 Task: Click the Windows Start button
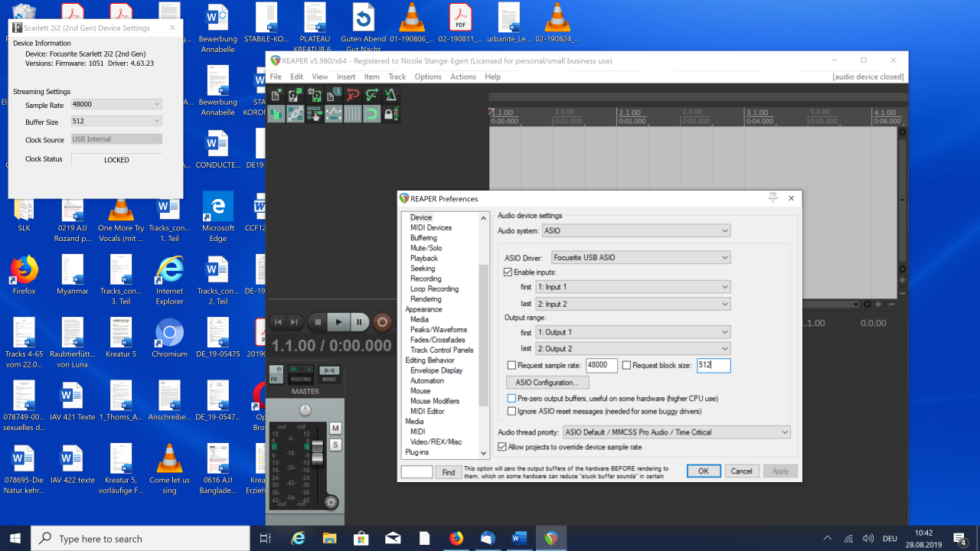click(x=15, y=538)
